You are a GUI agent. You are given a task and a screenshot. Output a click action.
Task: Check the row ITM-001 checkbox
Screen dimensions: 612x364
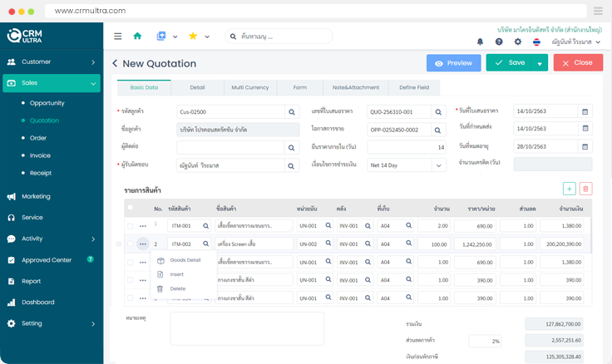131,226
